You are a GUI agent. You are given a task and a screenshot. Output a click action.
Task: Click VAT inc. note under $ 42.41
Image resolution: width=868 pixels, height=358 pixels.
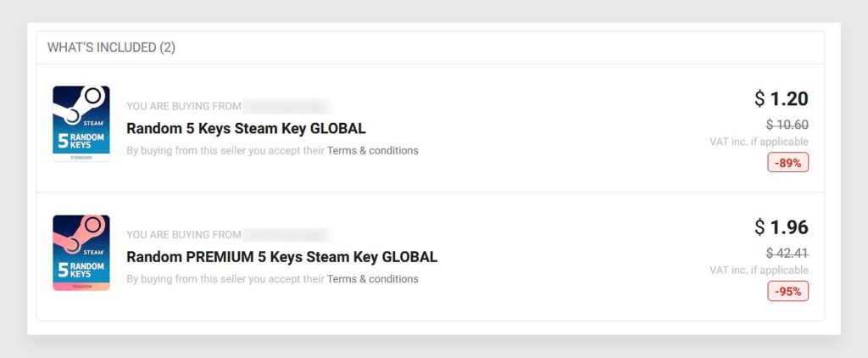point(759,271)
